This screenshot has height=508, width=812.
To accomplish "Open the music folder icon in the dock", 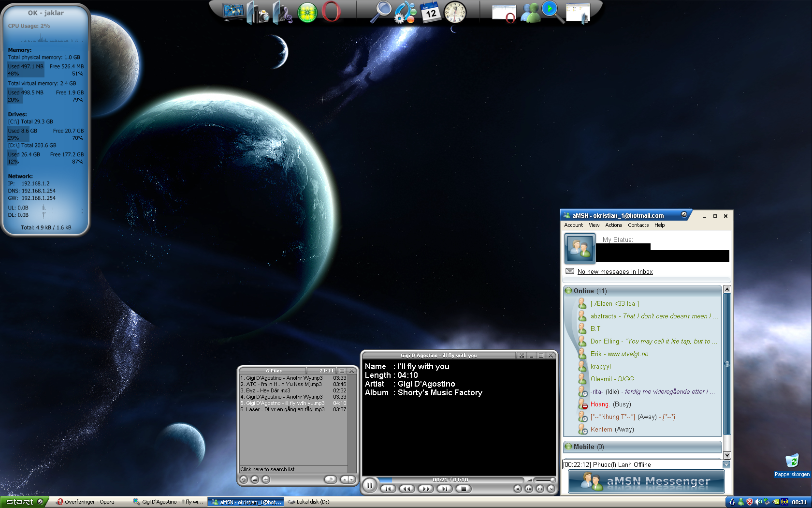I will click(283, 13).
